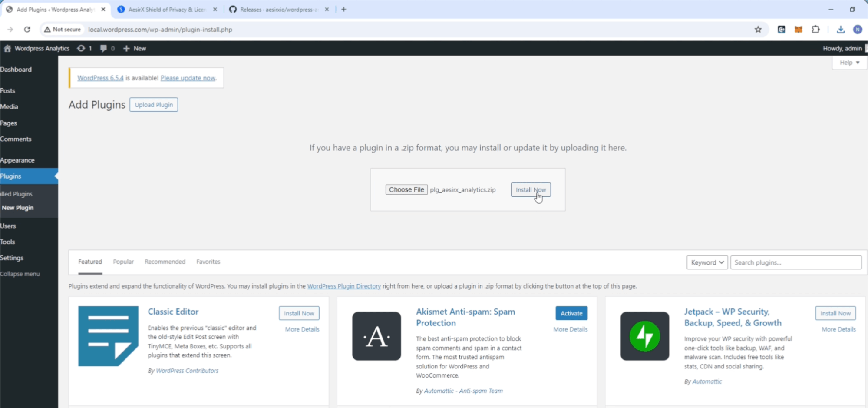
Task: Click the browser forward arrow
Action: pos(10,30)
